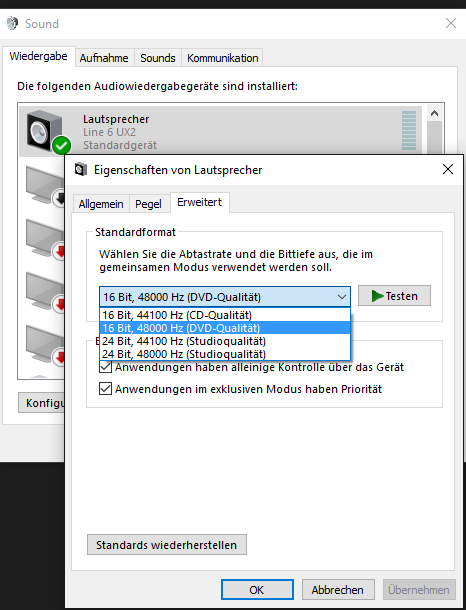466x610 pixels.
Task: Select the fourth monitor device icon
Action: tap(45, 344)
